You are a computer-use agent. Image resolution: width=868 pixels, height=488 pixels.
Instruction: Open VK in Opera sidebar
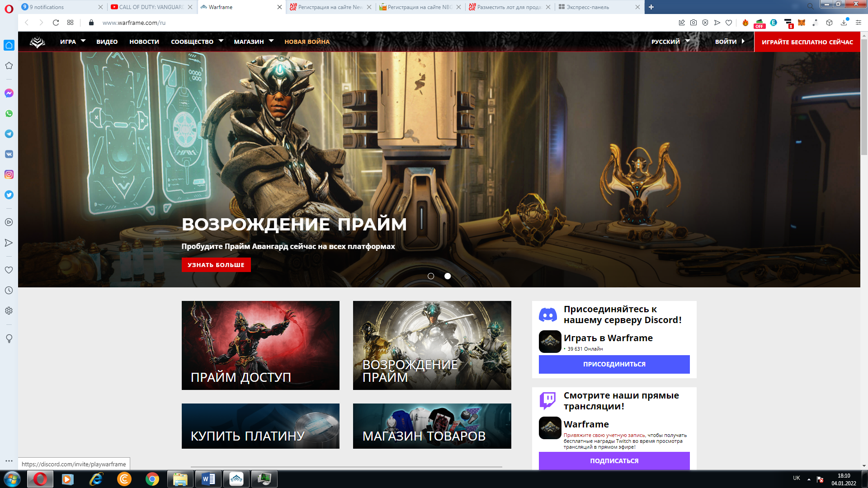9,154
